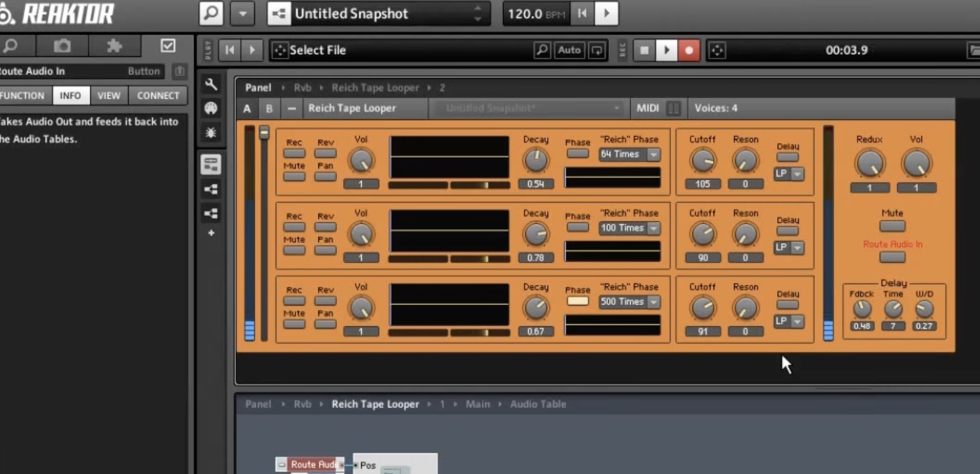Rewind the master clock to start
The height and width of the screenshot is (474, 980).
pyautogui.click(x=582, y=14)
